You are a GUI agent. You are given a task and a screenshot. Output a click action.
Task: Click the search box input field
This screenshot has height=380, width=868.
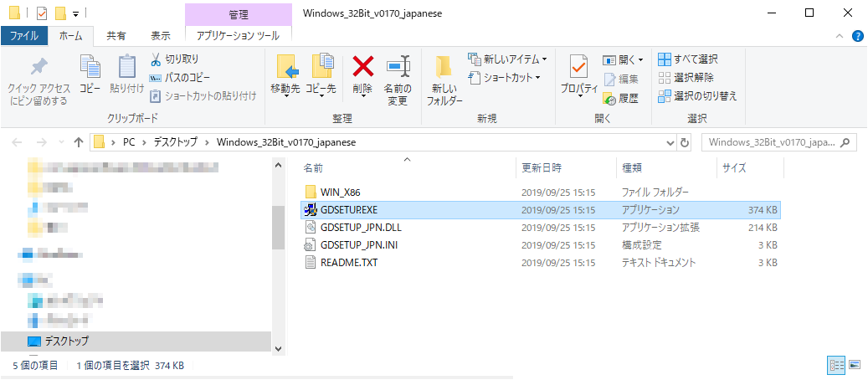pos(772,142)
